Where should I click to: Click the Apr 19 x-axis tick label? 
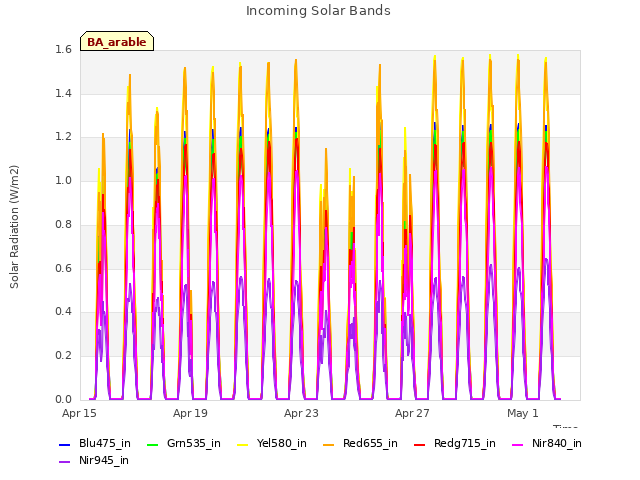(x=190, y=413)
